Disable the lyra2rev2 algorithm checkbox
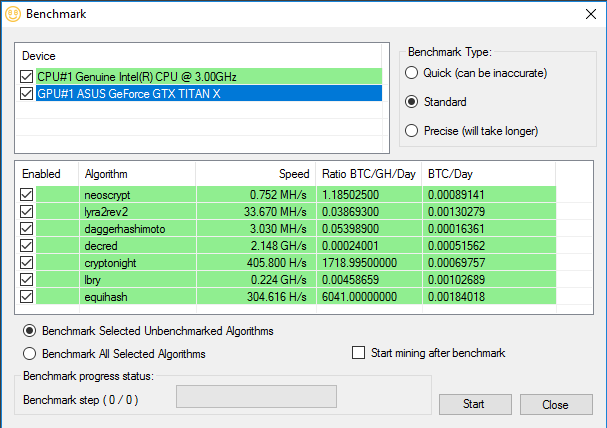This screenshot has height=428, width=607. tap(26, 212)
